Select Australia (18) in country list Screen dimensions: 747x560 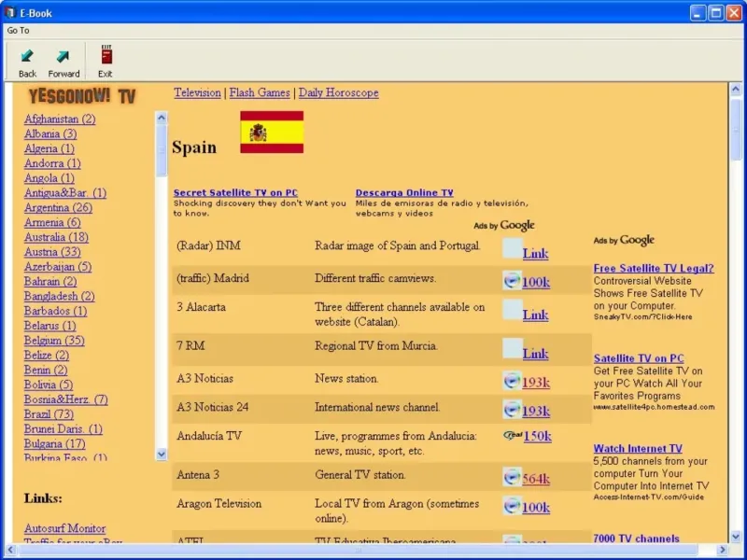[x=56, y=237]
